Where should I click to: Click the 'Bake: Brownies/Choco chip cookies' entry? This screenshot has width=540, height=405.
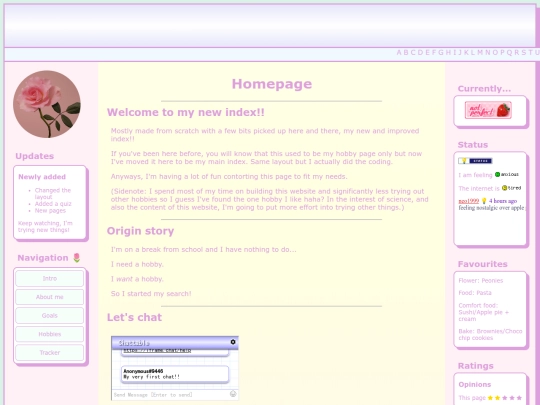tap(490, 334)
